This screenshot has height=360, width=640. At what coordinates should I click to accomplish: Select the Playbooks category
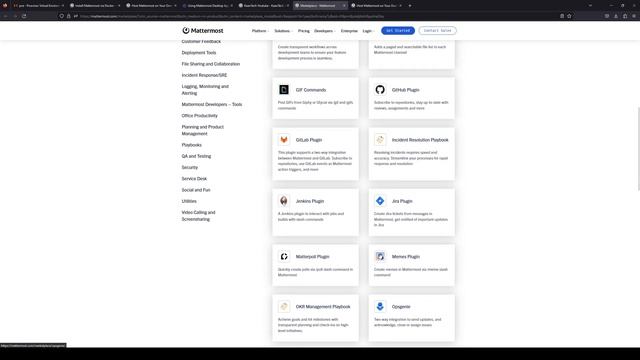click(191, 145)
